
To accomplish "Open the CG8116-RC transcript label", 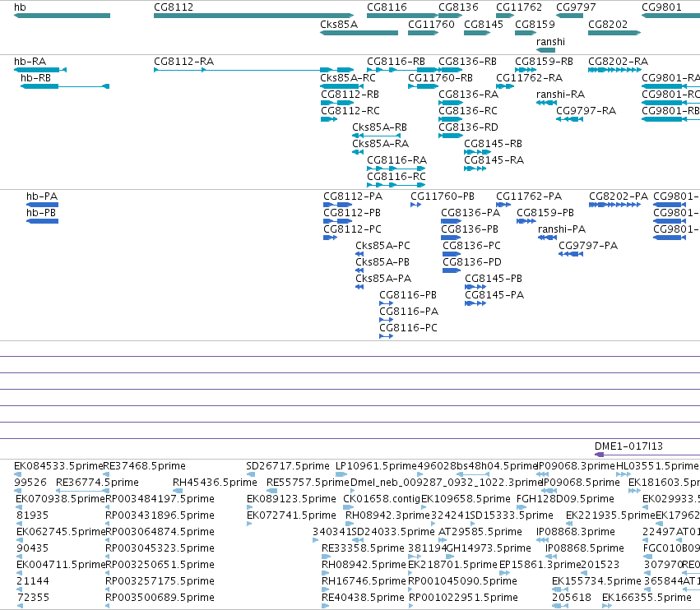I will pos(396,176).
